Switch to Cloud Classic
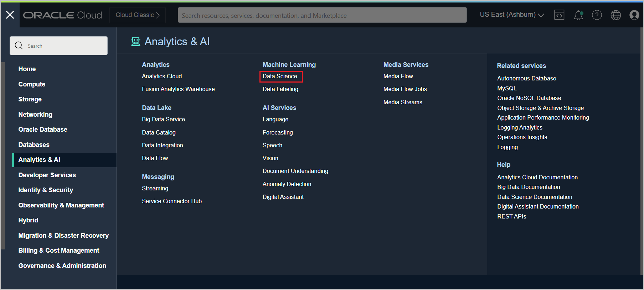Screen dimensions: 644x290 pyautogui.click(x=138, y=15)
